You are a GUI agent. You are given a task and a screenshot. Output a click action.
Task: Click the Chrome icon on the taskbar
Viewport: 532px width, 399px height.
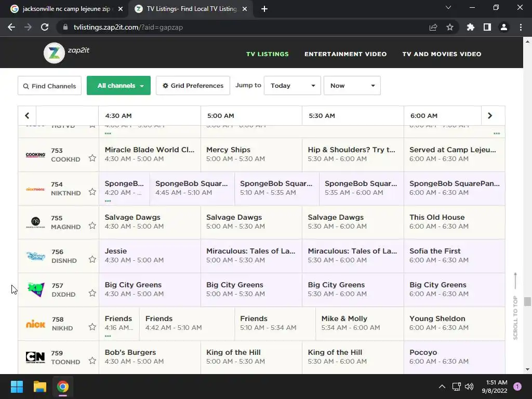[63, 387]
